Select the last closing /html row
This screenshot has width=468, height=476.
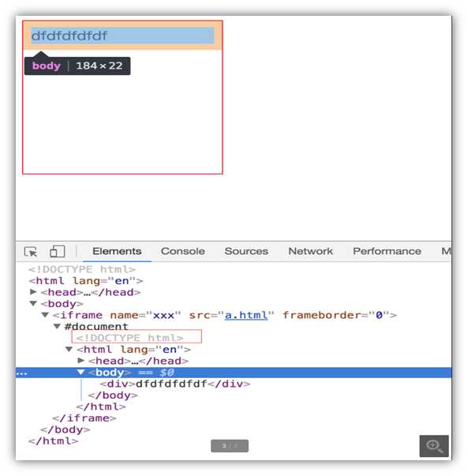click(x=53, y=440)
